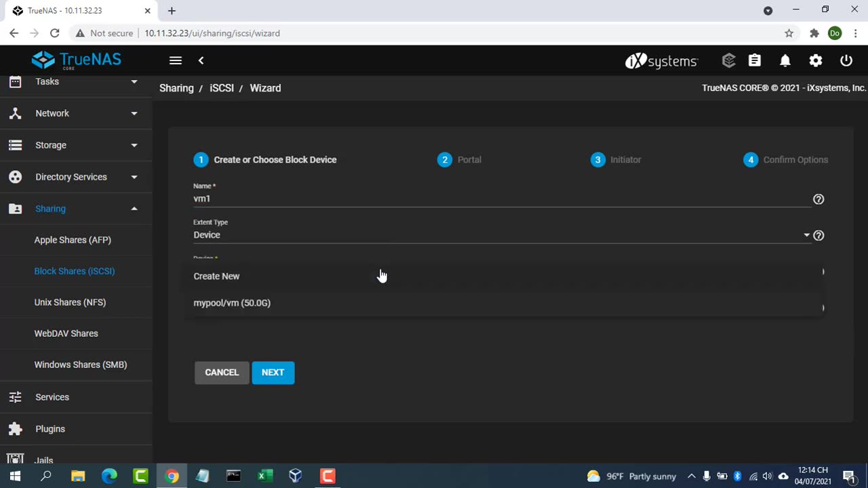Open the iXsystems logo link
The image size is (868, 488).
pyautogui.click(x=661, y=61)
